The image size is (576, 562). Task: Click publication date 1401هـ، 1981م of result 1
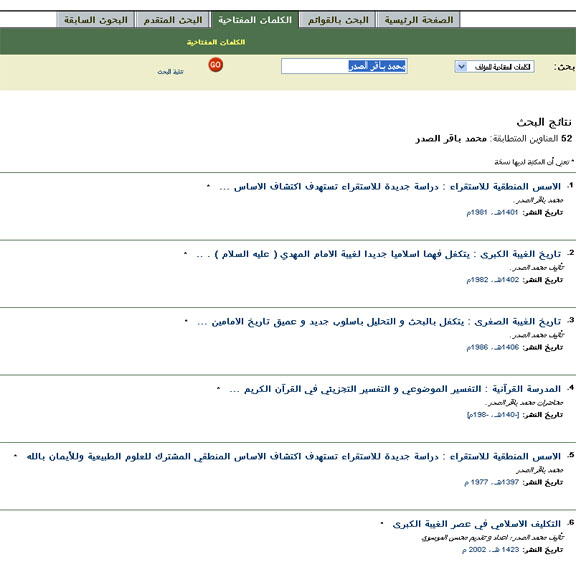[x=492, y=212]
